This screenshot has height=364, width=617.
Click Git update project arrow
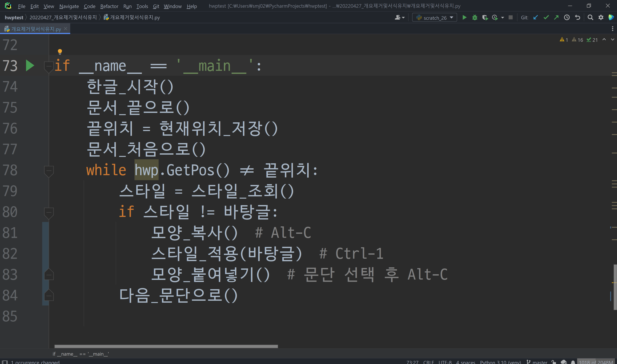[x=536, y=17]
